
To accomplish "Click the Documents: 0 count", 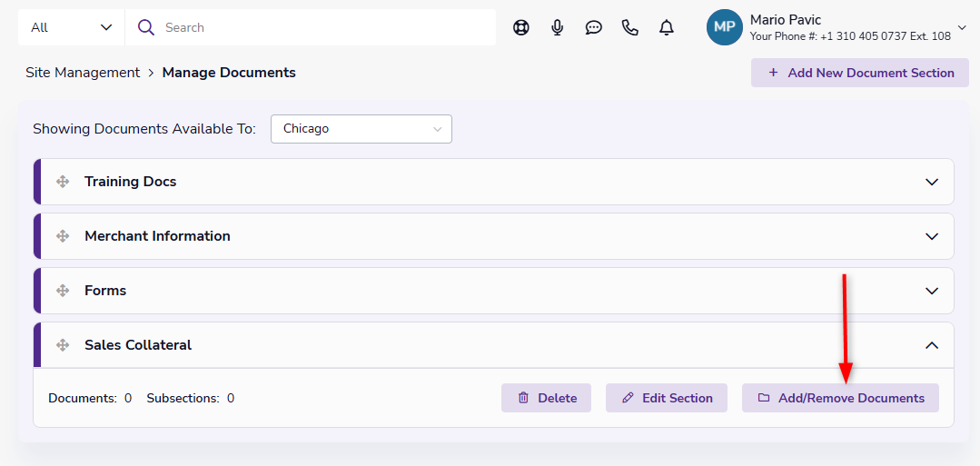I will [x=90, y=398].
